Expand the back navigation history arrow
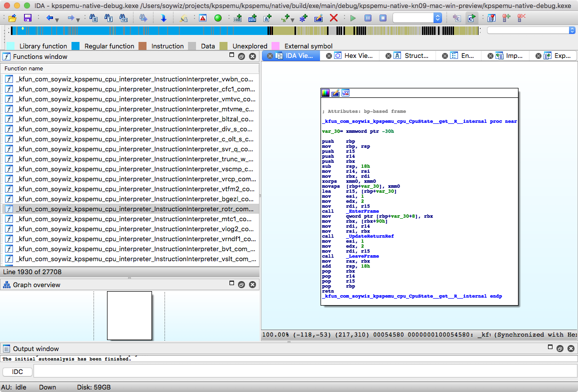578x392 pixels. tap(57, 19)
